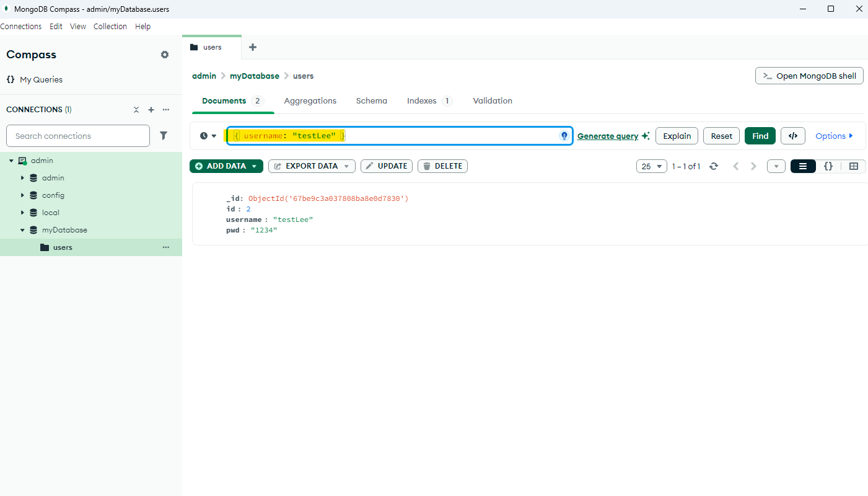Click the ObjectId value in the document
The width and height of the screenshot is (868, 496).
tap(328, 198)
